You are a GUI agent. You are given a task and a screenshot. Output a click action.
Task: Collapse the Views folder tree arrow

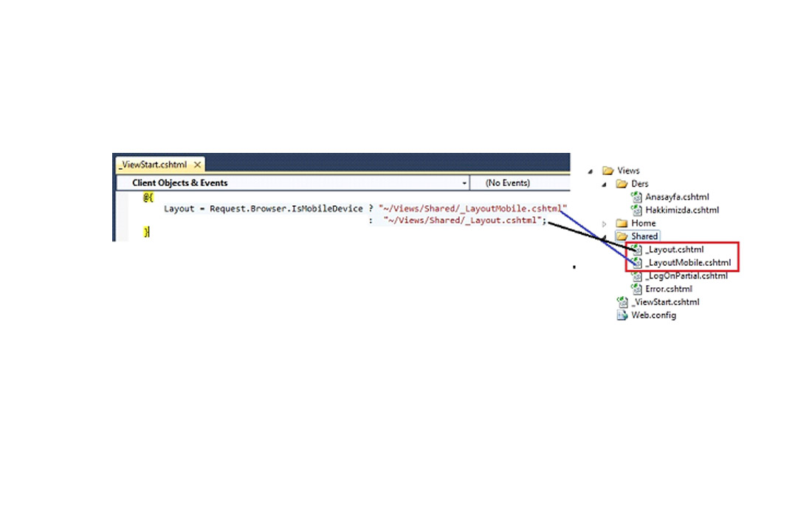pos(591,171)
